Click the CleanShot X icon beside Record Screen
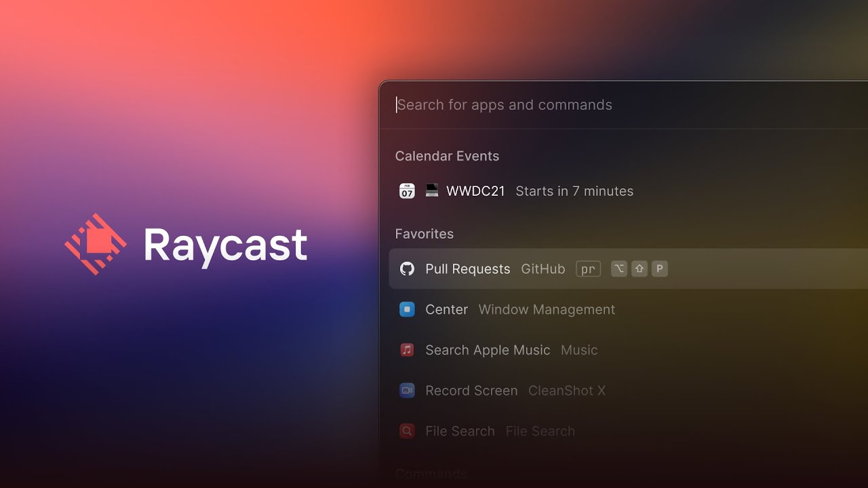Image resolution: width=868 pixels, height=488 pixels. [407, 390]
